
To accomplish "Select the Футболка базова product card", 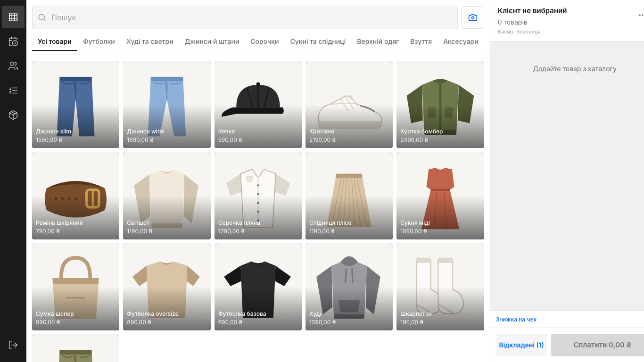I will (x=258, y=287).
